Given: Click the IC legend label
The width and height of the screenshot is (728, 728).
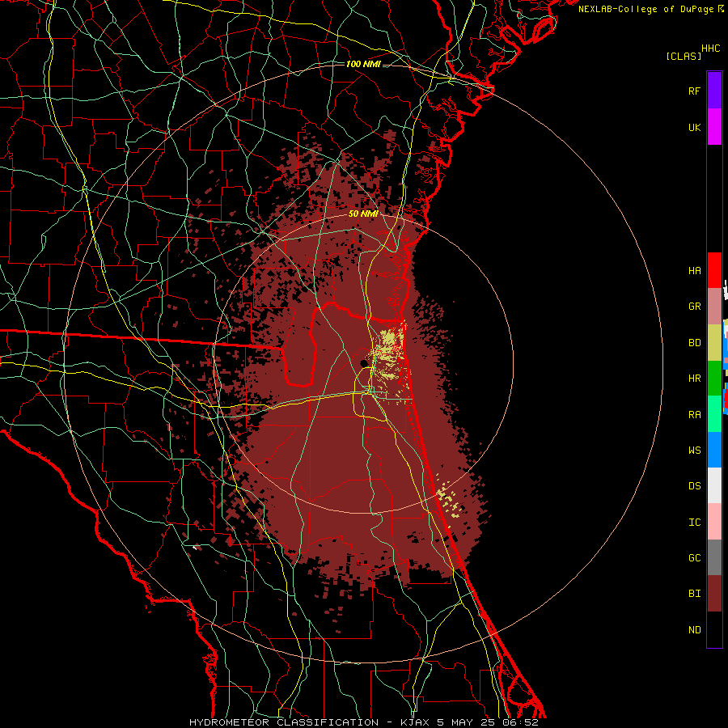Looking at the screenshot, I should (x=694, y=522).
